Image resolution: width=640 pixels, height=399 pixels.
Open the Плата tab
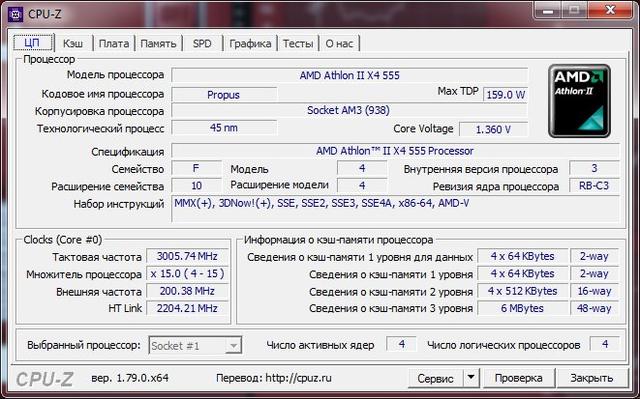[114, 44]
